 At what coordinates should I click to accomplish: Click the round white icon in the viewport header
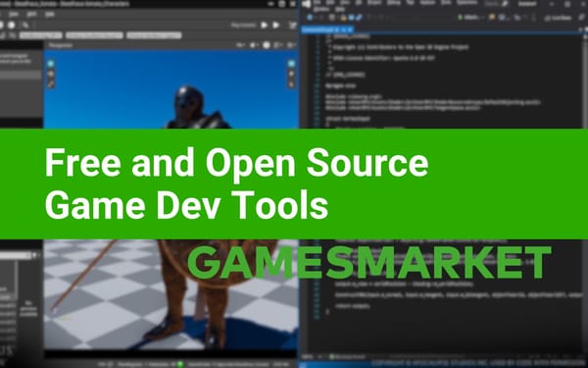(267, 45)
